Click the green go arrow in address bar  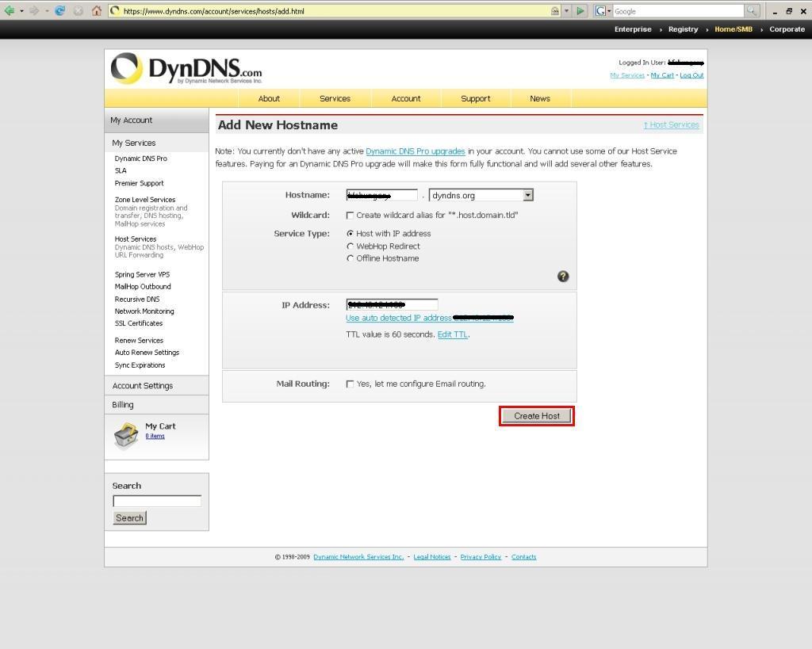[580, 10]
